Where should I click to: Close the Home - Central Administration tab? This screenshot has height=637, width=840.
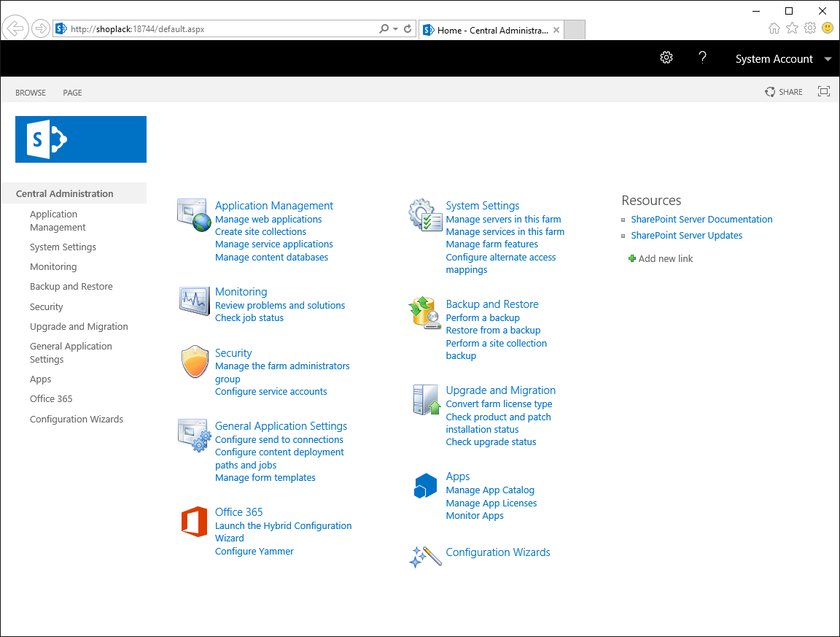(556, 30)
